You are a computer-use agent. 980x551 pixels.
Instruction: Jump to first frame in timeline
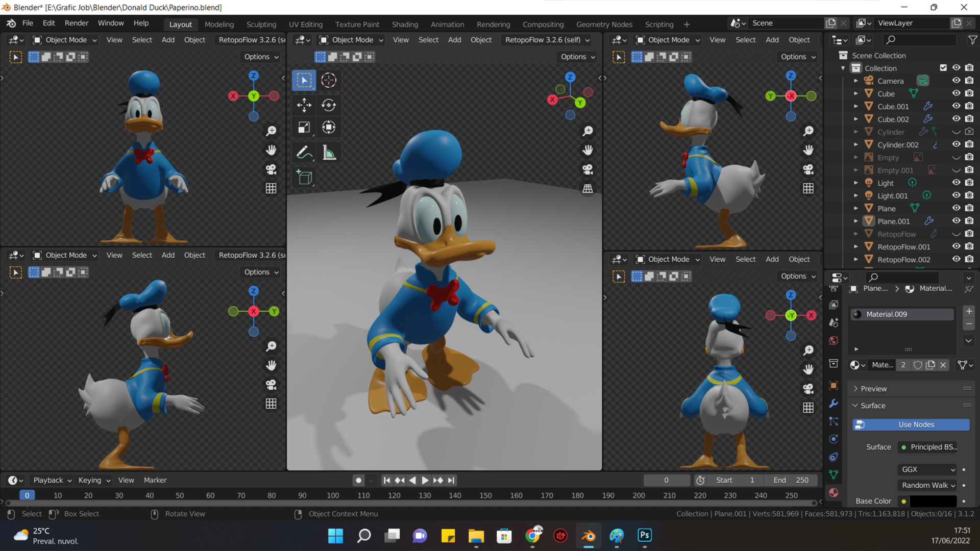click(x=387, y=480)
